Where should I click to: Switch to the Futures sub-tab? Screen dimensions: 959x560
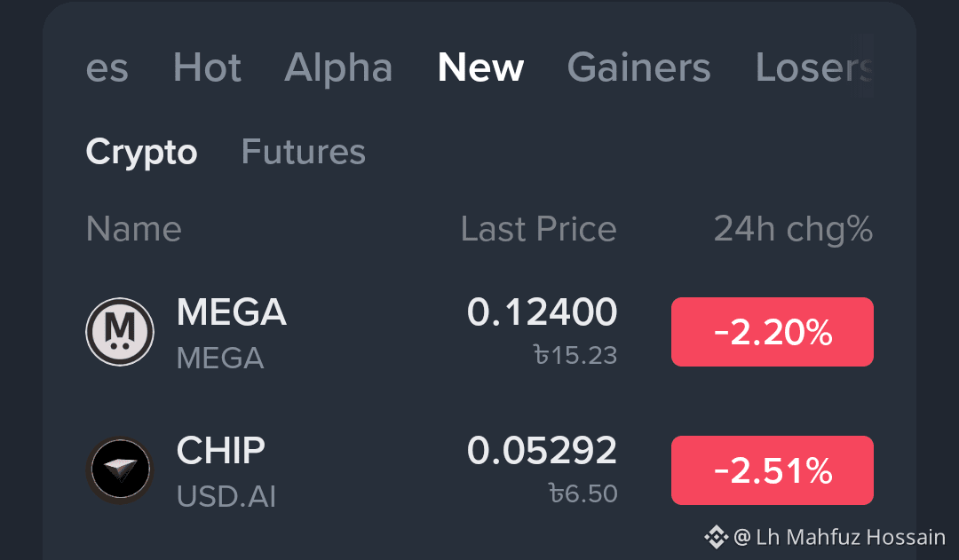(304, 152)
